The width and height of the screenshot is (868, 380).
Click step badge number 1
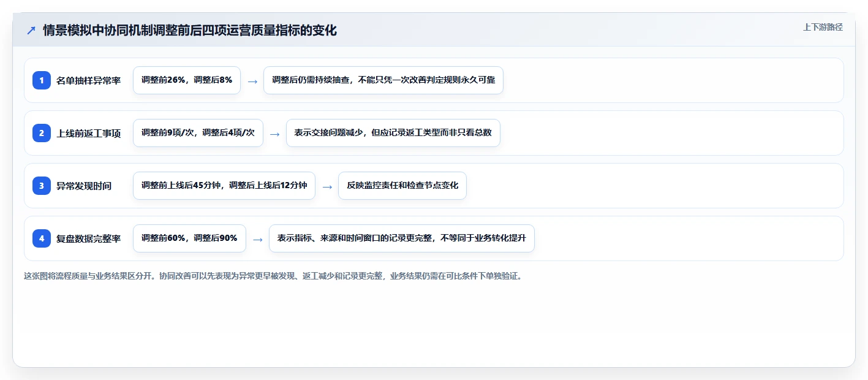coord(42,80)
